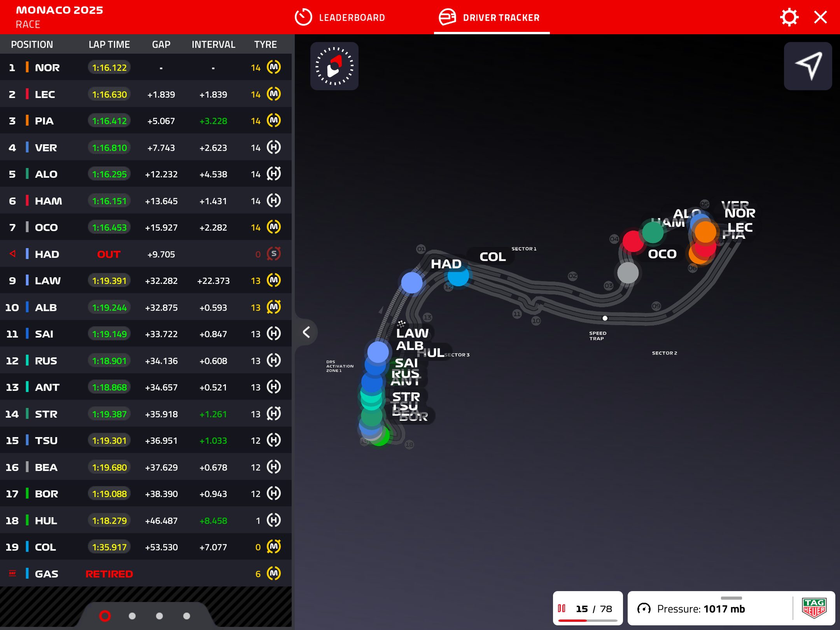Select the third page indicator dot
840x630 pixels.
(159, 616)
